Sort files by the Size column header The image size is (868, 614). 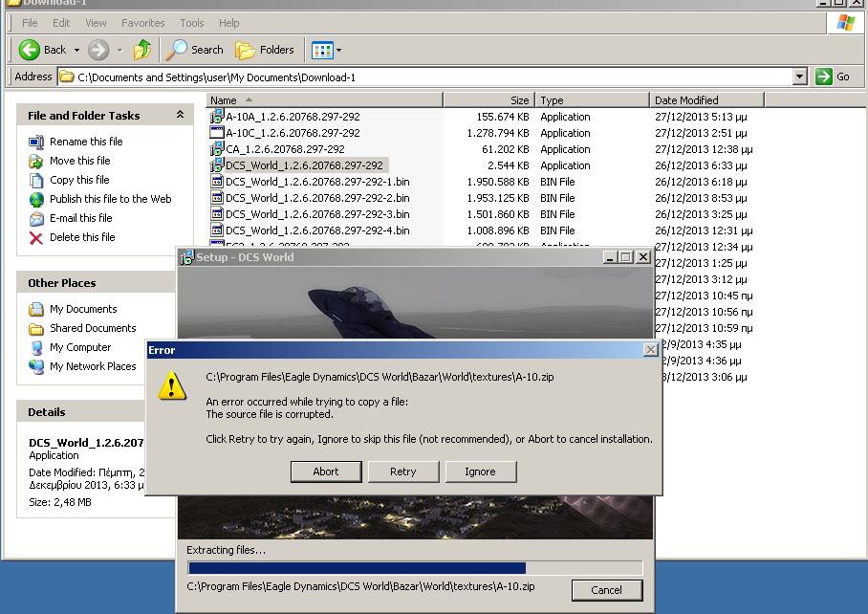click(x=489, y=100)
